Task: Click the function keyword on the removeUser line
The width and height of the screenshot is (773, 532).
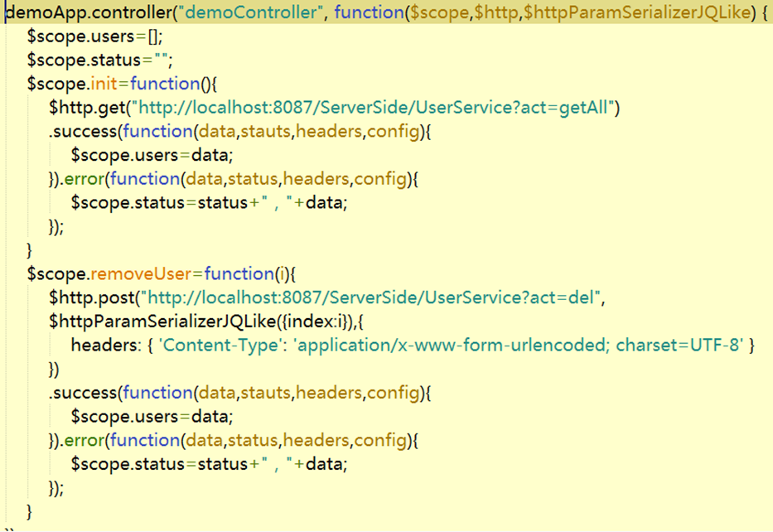Action: click(x=239, y=273)
